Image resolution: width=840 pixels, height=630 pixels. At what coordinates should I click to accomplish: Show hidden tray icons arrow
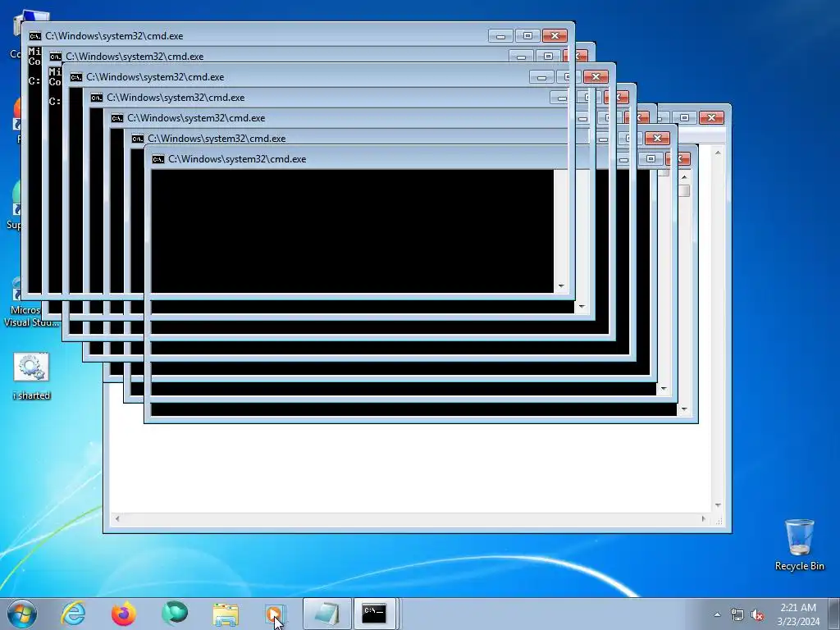[x=717, y=614]
